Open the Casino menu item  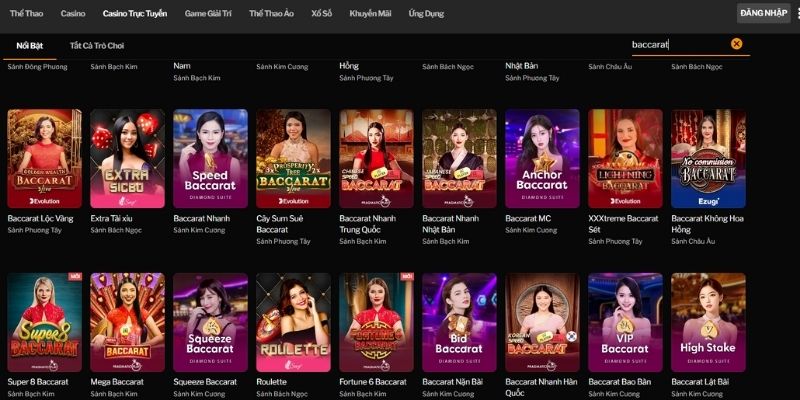click(x=73, y=14)
